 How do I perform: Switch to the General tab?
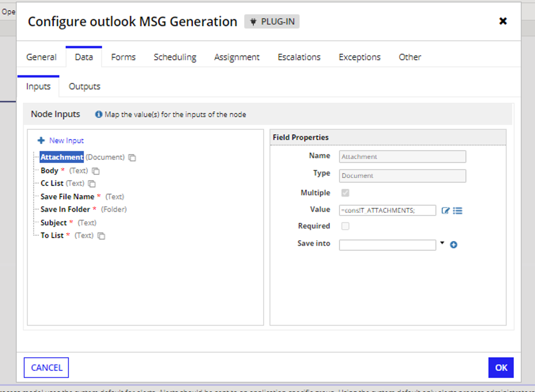(x=41, y=57)
